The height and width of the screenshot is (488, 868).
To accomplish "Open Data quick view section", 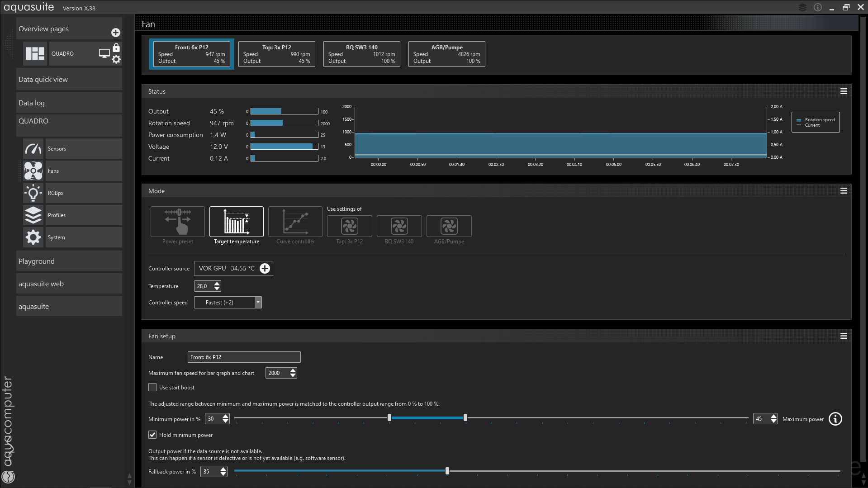I will point(69,79).
